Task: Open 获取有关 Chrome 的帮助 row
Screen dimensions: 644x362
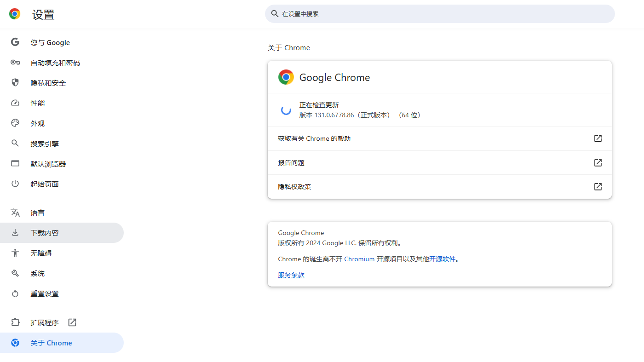Action: (440, 138)
